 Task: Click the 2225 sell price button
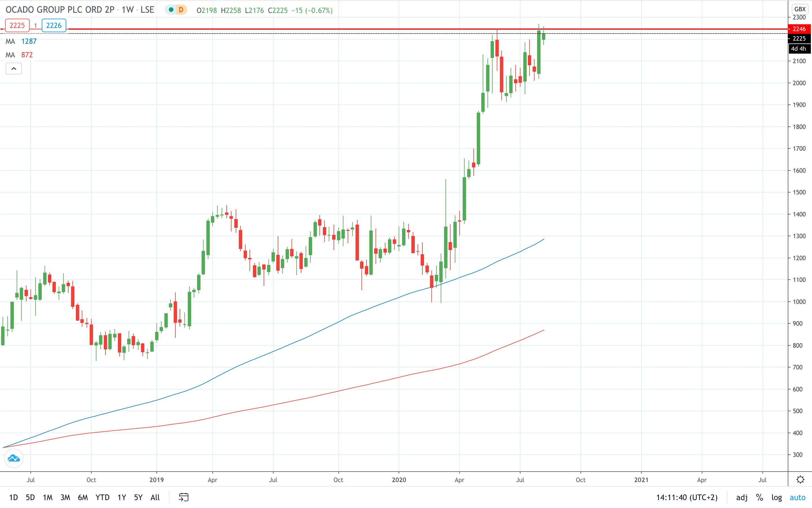pos(17,25)
